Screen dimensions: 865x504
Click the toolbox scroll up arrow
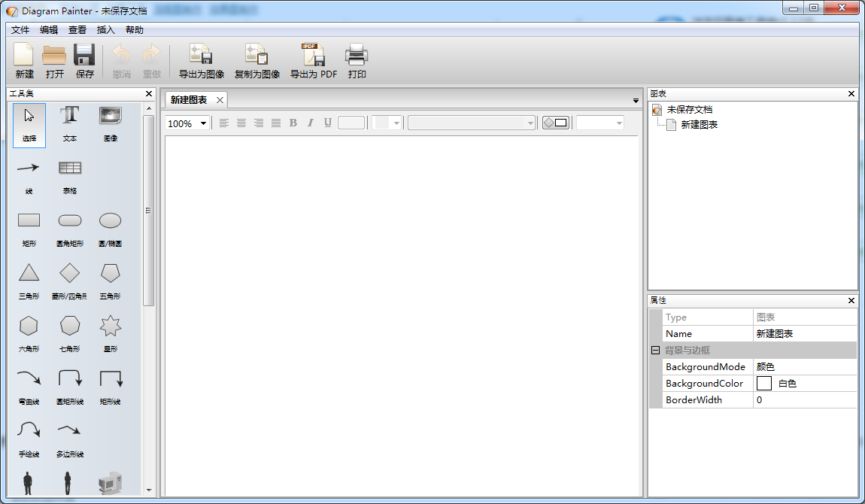[x=148, y=108]
